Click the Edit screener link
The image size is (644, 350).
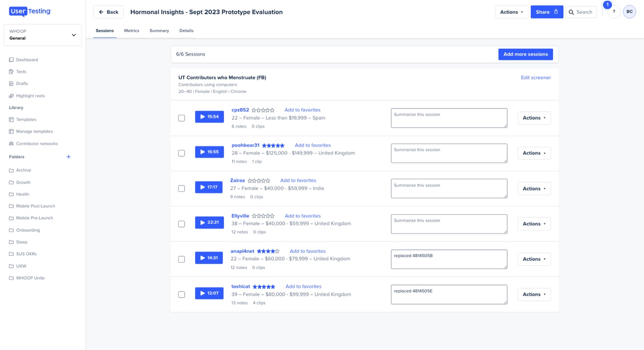pos(536,78)
